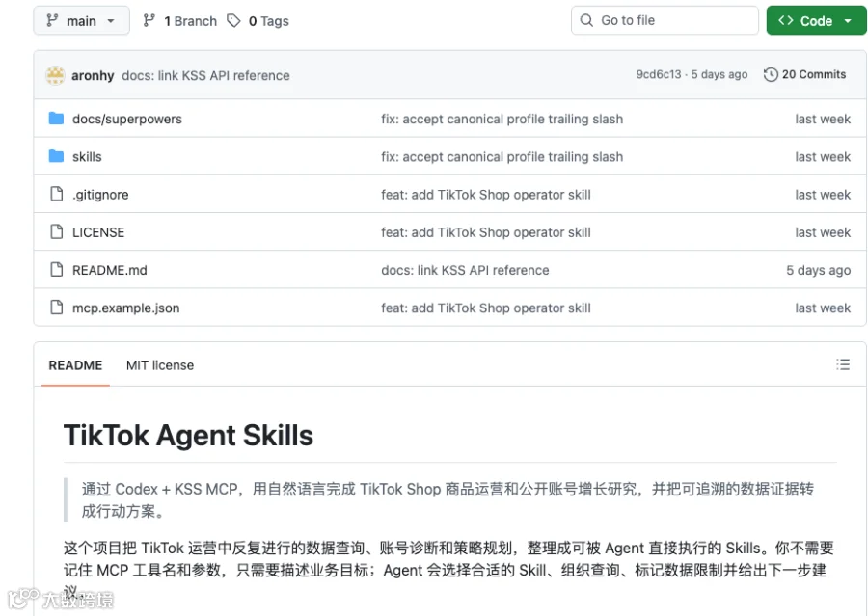Viewport: 868px width, 616px height.
Task: Open the skills folder
Action: [87, 156]
